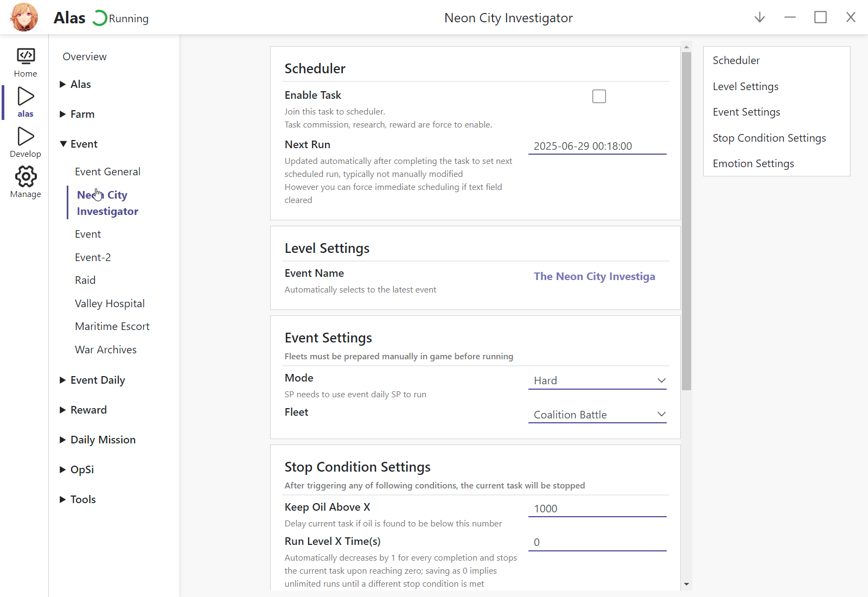868x597 pixels.
Task: Jump to Level Settings section link
Action: (745, 86)
